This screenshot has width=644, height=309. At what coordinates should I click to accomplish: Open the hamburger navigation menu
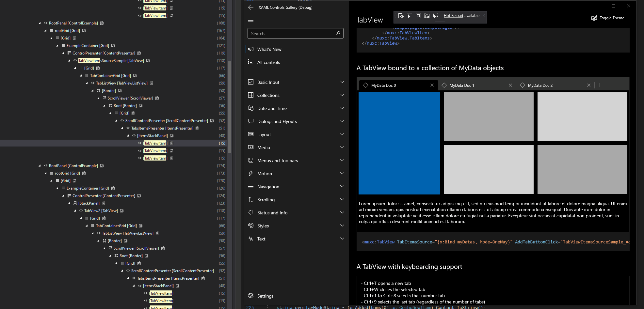point(251,20)
